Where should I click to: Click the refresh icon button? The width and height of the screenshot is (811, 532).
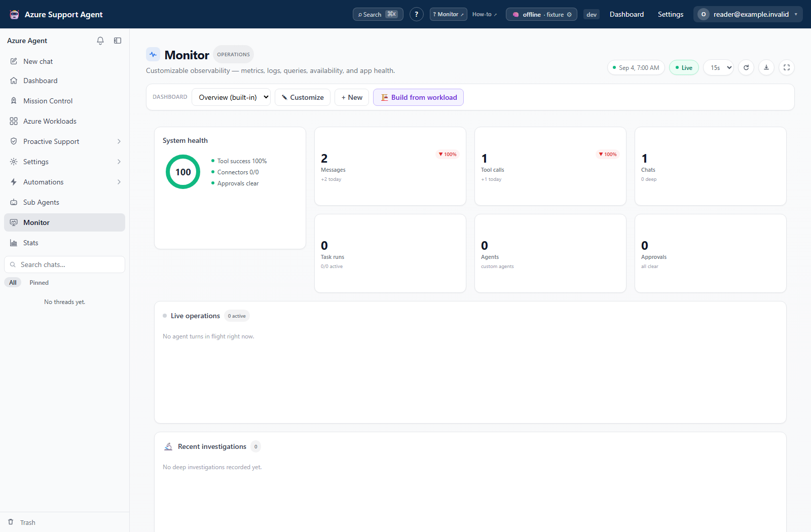tap(746, 67)
